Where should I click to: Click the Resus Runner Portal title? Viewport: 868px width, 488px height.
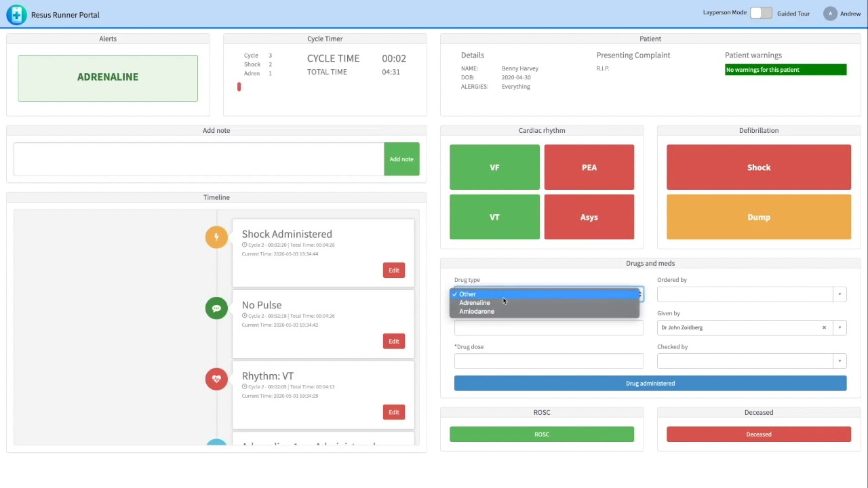point(65,15)
